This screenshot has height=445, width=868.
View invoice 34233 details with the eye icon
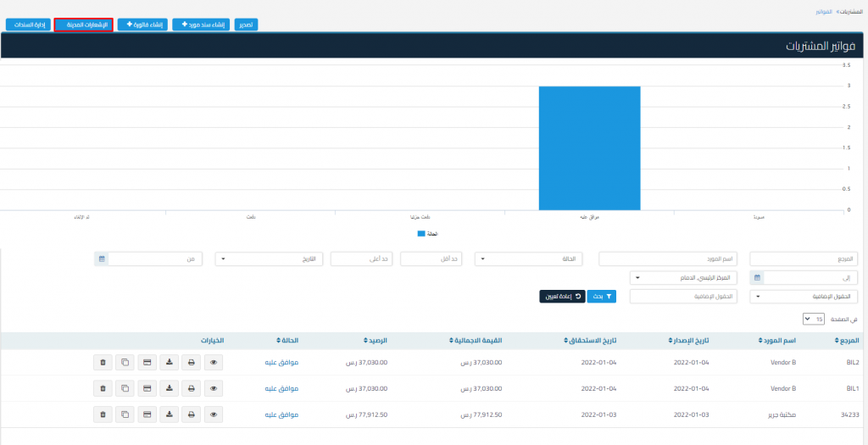[214, 414]
